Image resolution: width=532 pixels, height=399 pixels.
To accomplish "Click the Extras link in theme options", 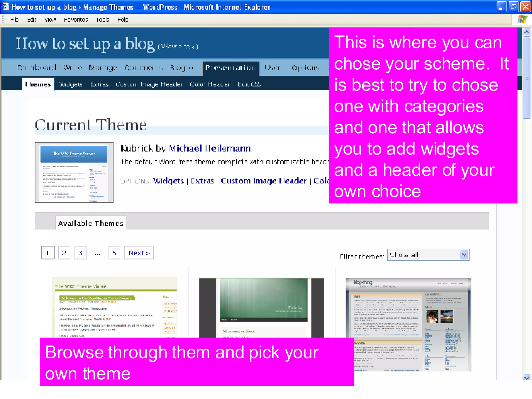I will click(x=202, y=181).
